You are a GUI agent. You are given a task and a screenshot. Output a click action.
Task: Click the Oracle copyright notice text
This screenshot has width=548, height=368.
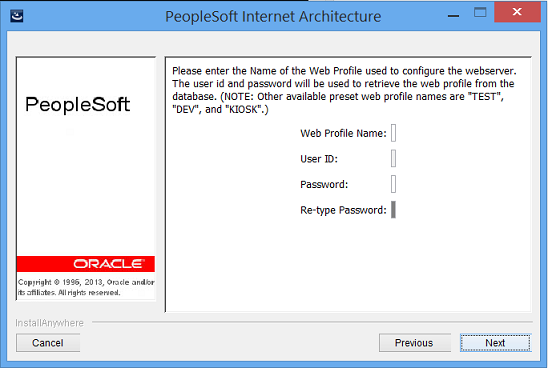tap(86, 287)
